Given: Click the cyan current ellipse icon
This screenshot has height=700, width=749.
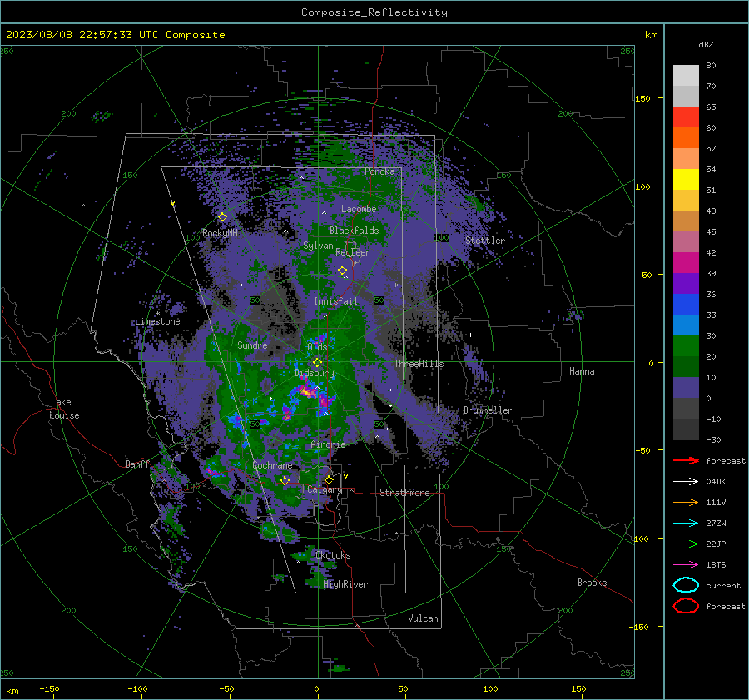Looking at the screenshot, I should tap(686, 585).
